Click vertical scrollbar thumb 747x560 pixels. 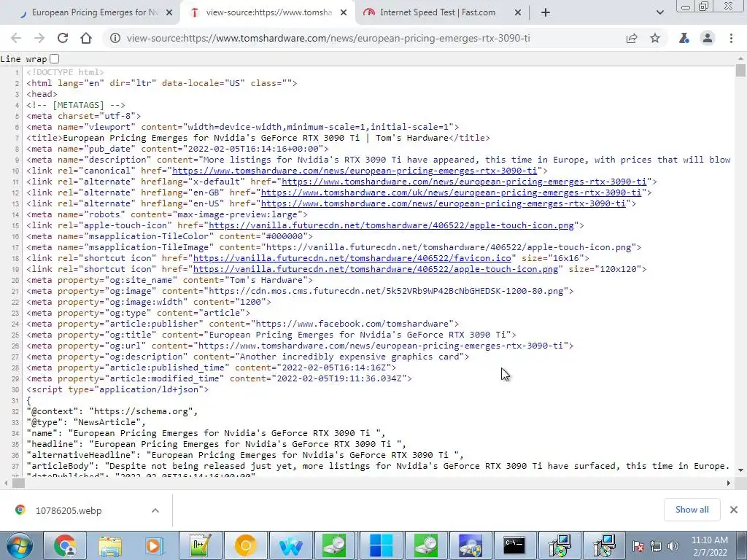(740, 71)
